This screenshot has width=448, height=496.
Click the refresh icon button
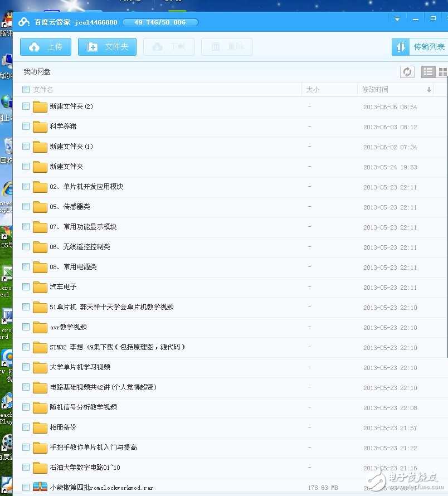(x=407, y=72)
